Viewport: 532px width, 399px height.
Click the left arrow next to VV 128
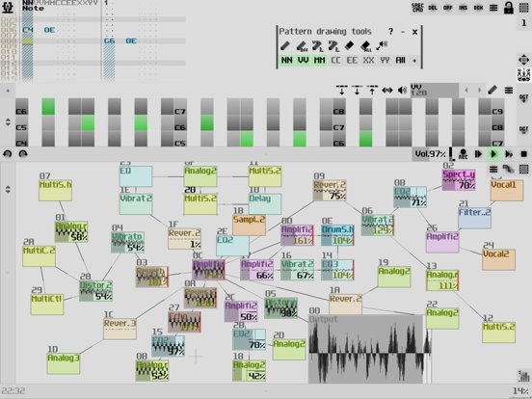point(466,91)
